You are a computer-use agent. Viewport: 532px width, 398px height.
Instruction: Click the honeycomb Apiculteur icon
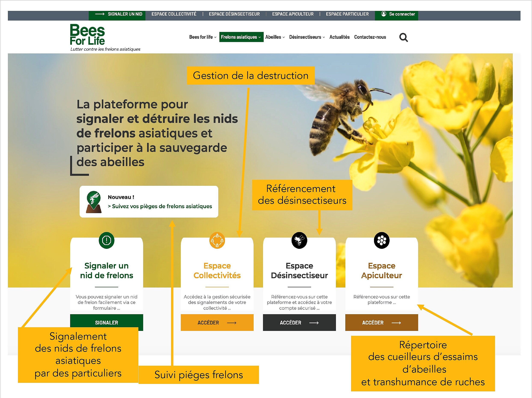coord(381,240)
